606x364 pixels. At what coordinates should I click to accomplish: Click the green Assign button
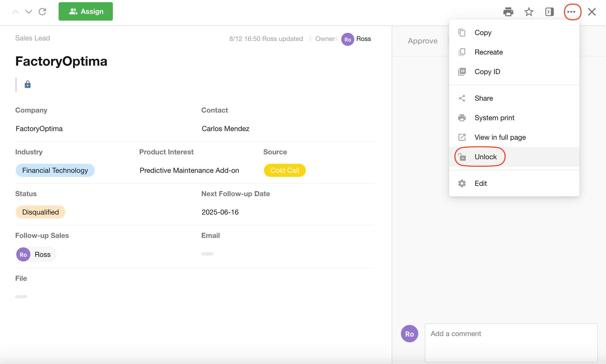[x=86, y=11]
